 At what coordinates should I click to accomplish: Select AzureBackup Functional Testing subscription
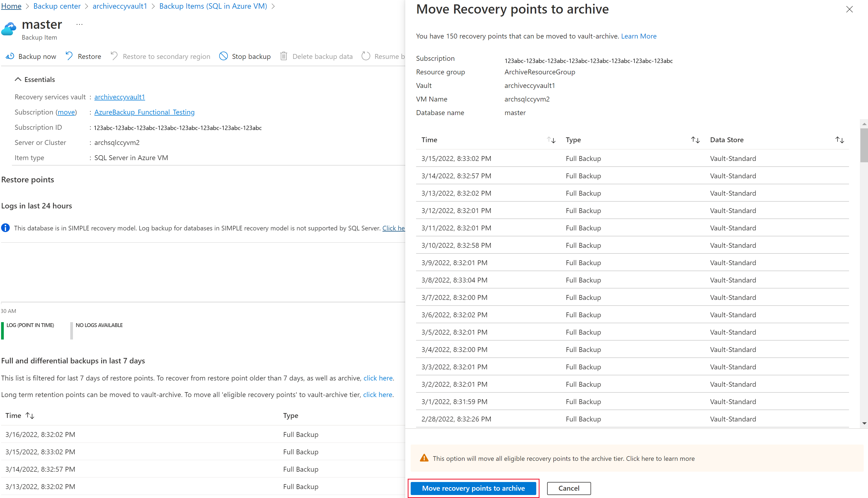pyautogui.click(x=145, y=112)
